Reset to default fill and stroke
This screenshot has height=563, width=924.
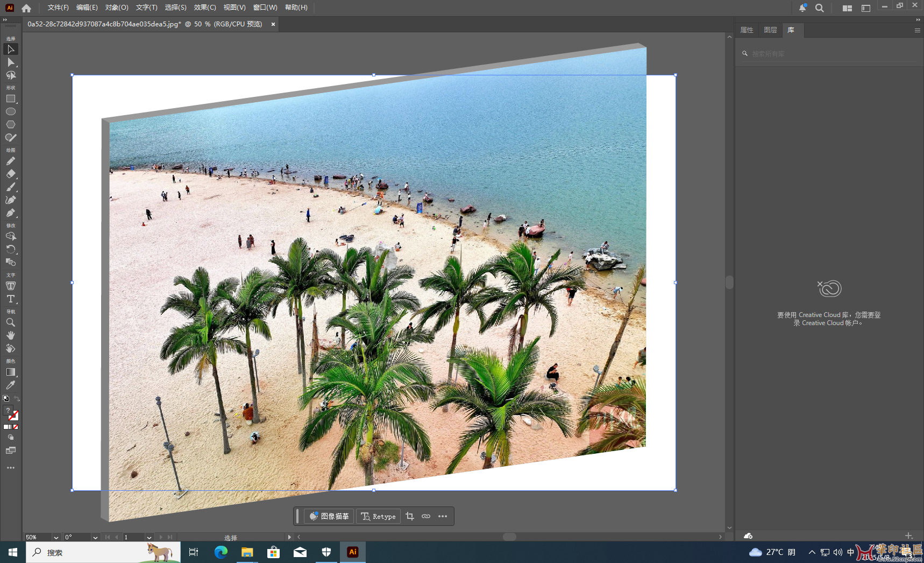point(6,399)
